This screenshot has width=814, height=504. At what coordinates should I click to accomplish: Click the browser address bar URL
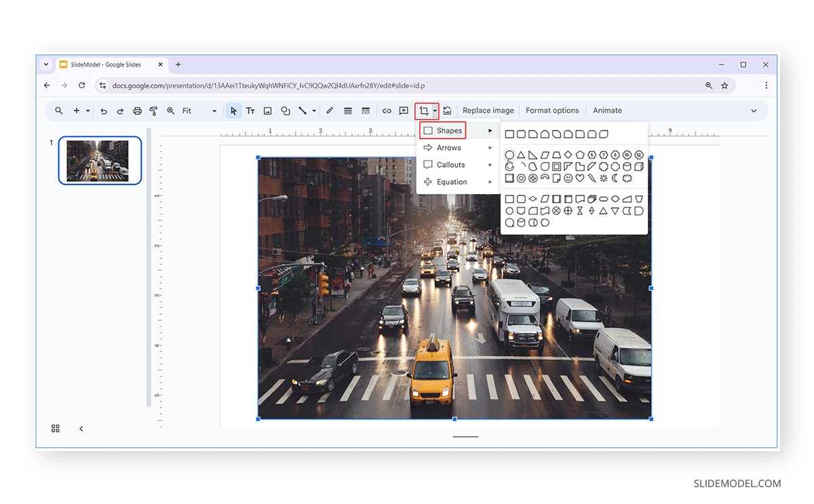tap(269, 85)
